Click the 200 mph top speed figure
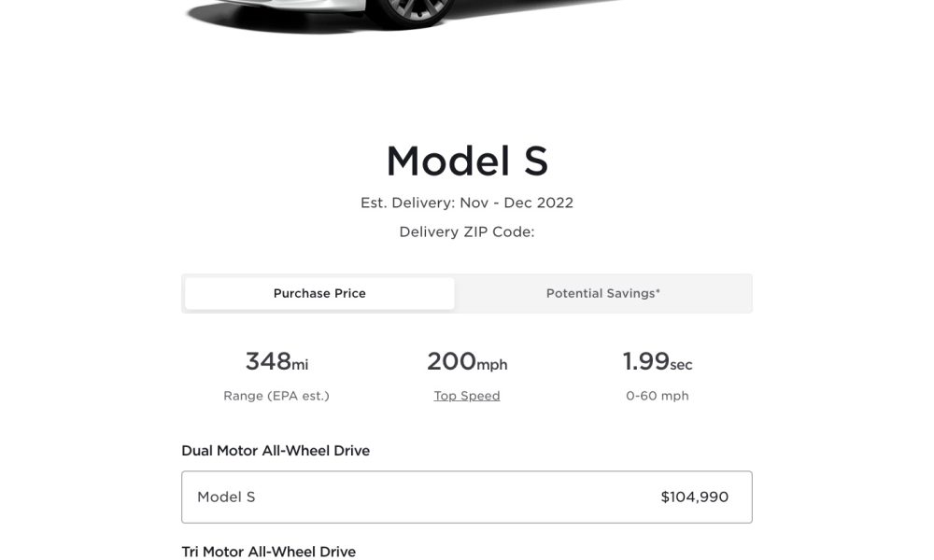The height and width of the screenshot is (560, 934). tap(467, 361)
